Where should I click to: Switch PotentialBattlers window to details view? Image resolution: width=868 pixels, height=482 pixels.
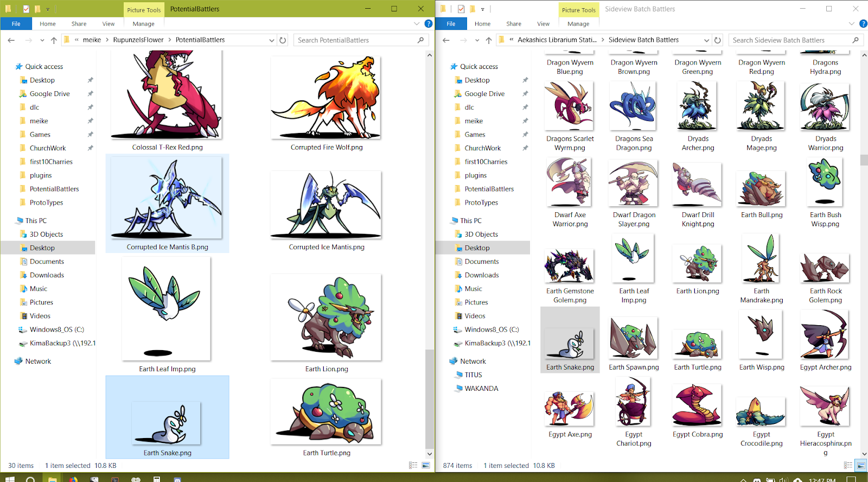coord(413,465)
